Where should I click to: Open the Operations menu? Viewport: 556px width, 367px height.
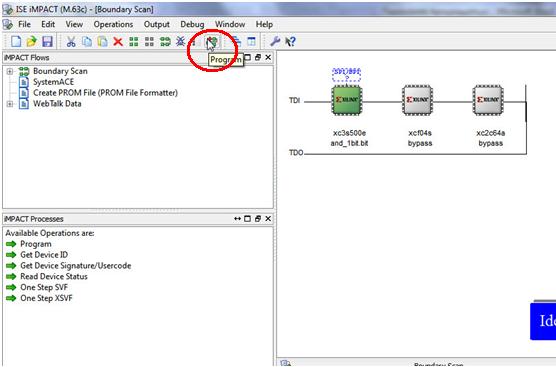[113, 24]
